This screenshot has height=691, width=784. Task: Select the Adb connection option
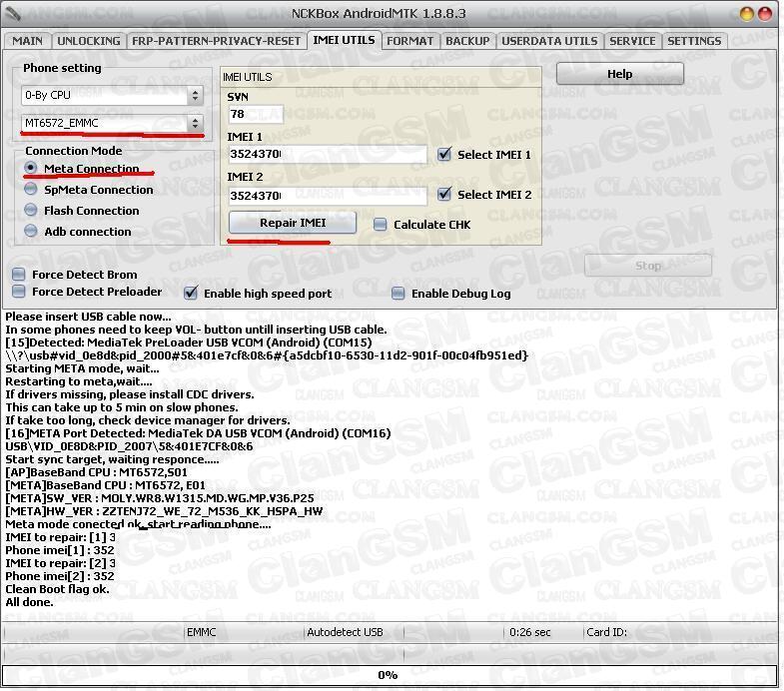coord(31,232)
